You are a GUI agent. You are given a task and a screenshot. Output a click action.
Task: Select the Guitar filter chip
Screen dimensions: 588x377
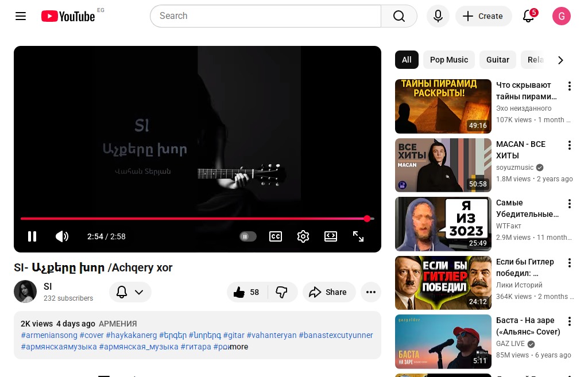498,60
